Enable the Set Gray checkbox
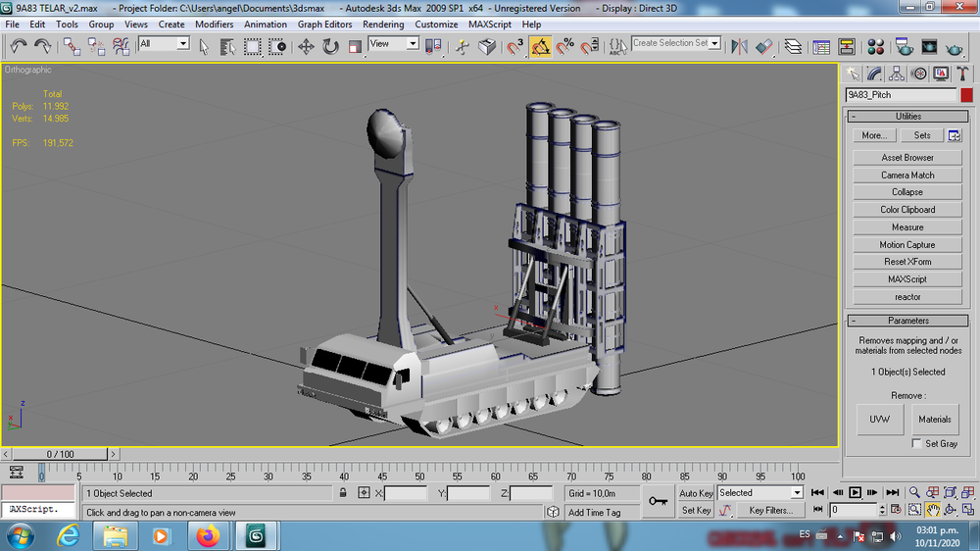The width and height of the screenshot is (980, 551). click(x=916, y=443)
